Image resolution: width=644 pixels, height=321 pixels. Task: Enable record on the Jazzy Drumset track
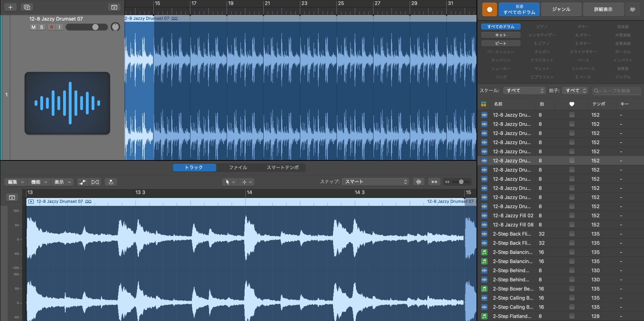(52, 27)
